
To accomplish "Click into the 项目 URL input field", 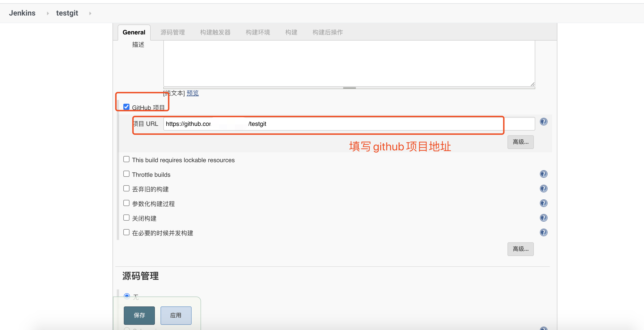I will (350, 124).
